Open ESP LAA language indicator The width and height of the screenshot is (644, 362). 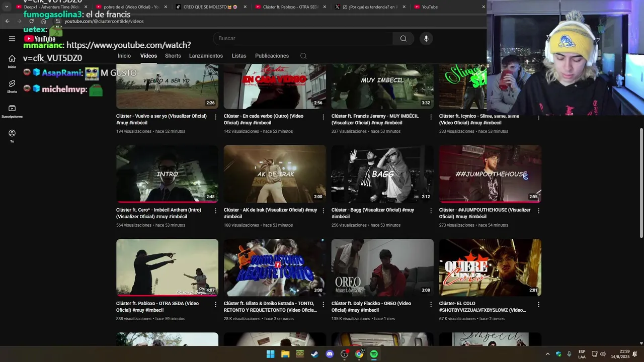[582, 354]
